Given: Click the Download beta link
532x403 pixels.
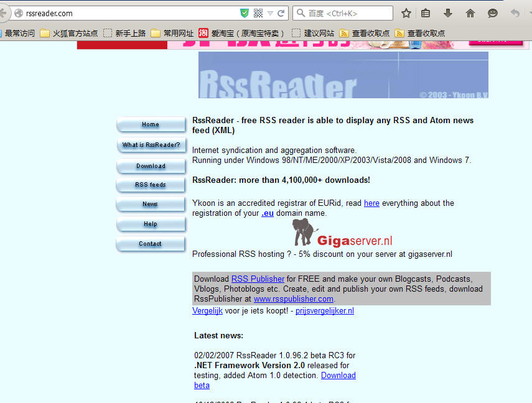Looking at the screenshot, I should (x=338, y=376).
